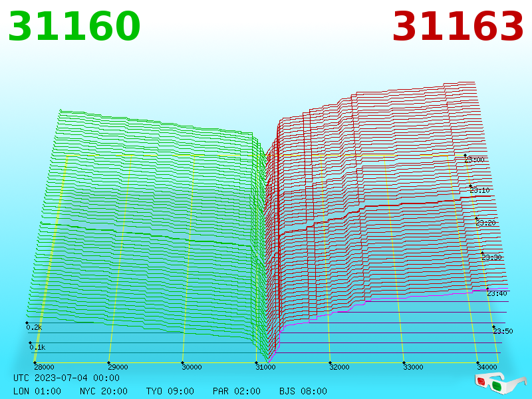The height and width of the screenshot is (399, 532).
Task: Click the PAR 02:00 clock text
Action: pyautogui.click(x=237, y=391)
